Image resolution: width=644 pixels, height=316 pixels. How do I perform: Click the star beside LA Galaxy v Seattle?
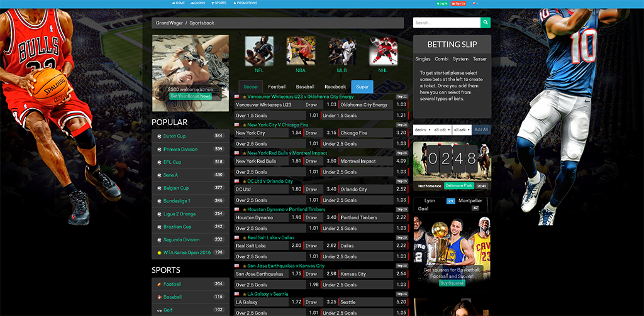245,294
